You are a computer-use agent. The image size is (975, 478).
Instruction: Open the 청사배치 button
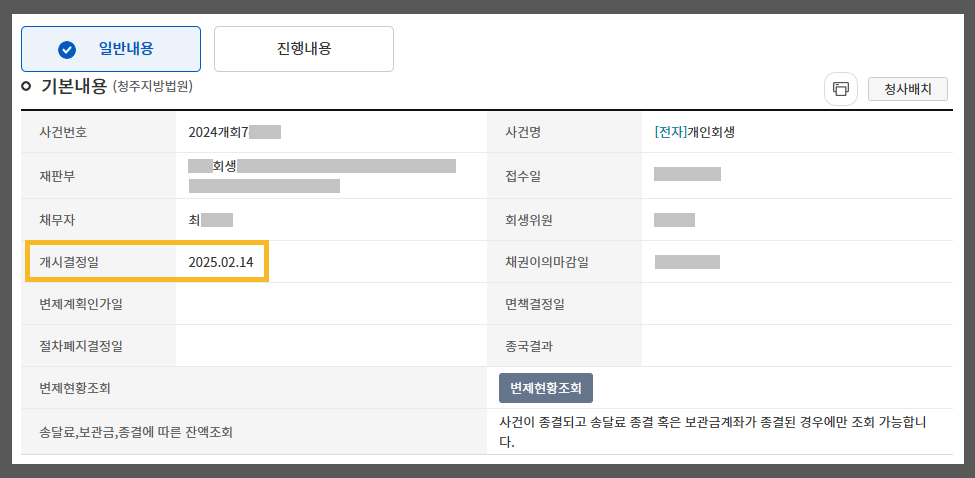908,89
